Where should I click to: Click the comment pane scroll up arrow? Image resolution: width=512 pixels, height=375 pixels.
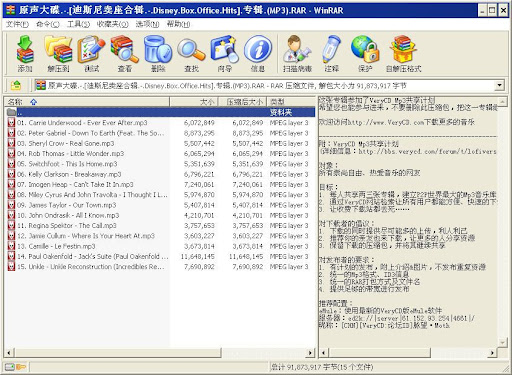[x=502, y=101]
